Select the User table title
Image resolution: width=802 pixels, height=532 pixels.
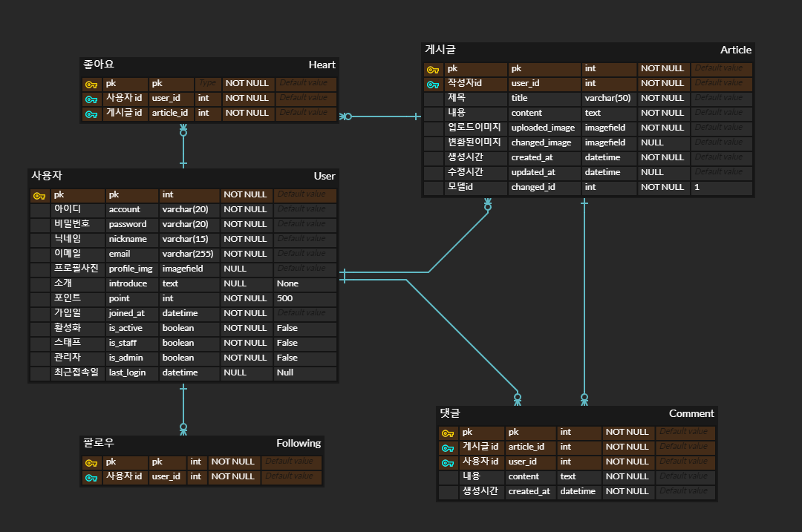tap(325, 177)
